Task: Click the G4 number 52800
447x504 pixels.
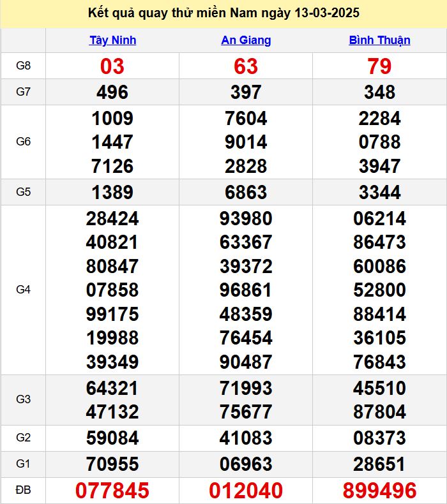Action: pos(379,290)
